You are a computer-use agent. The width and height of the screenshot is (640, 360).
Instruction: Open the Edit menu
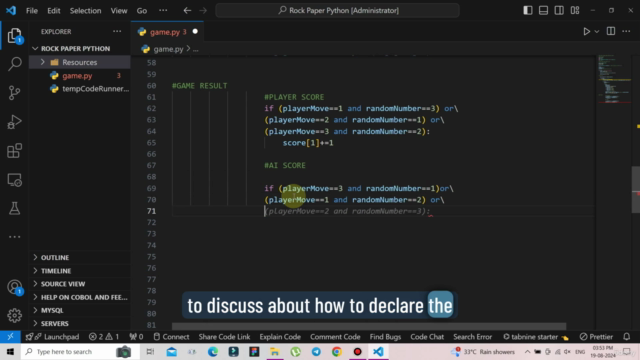point(53,11)
